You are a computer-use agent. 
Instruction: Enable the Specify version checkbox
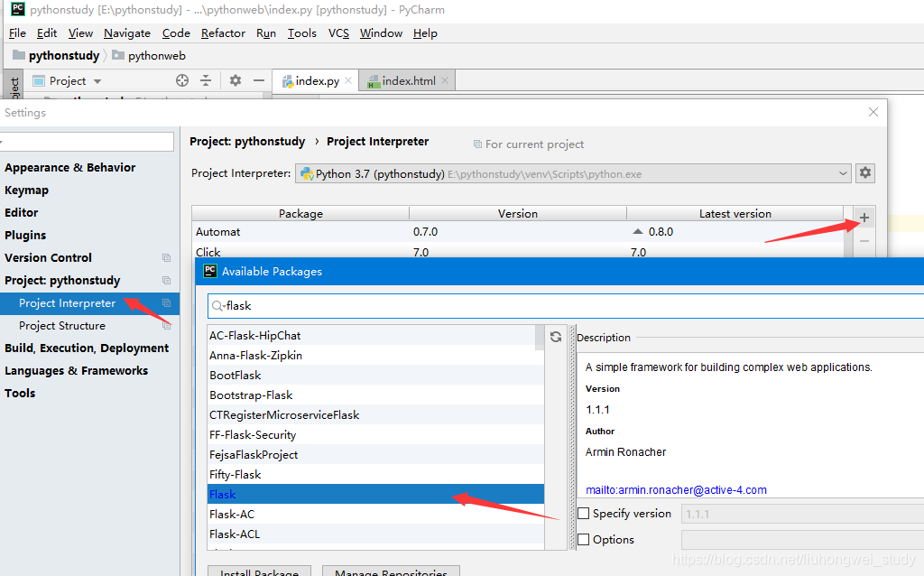coord(584,514)
